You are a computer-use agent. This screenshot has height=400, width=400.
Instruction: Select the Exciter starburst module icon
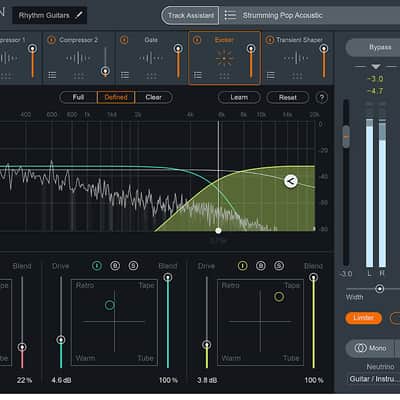coord(224,58)
